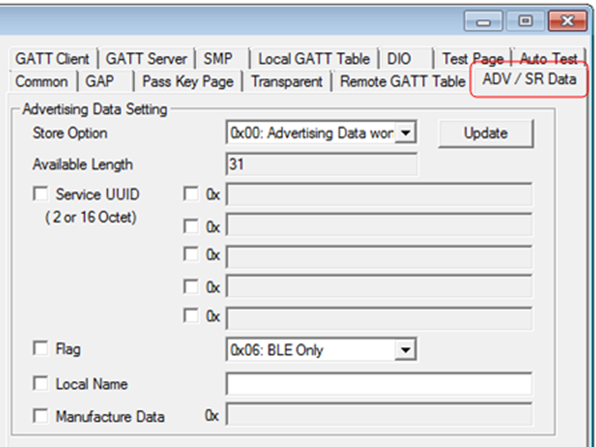Select the SMP tab

coord(218,59)
